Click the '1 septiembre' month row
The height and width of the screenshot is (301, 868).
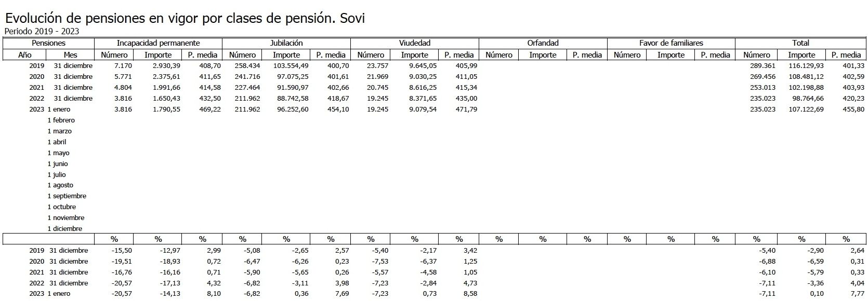(67, 196)
